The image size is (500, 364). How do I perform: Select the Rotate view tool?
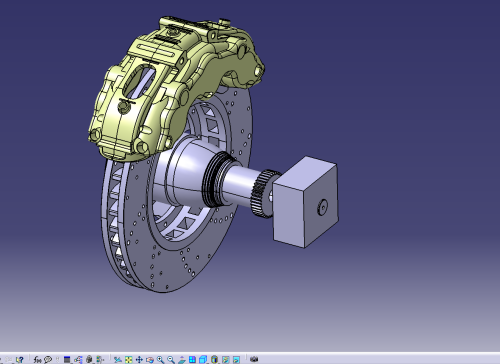coord(150,360)
